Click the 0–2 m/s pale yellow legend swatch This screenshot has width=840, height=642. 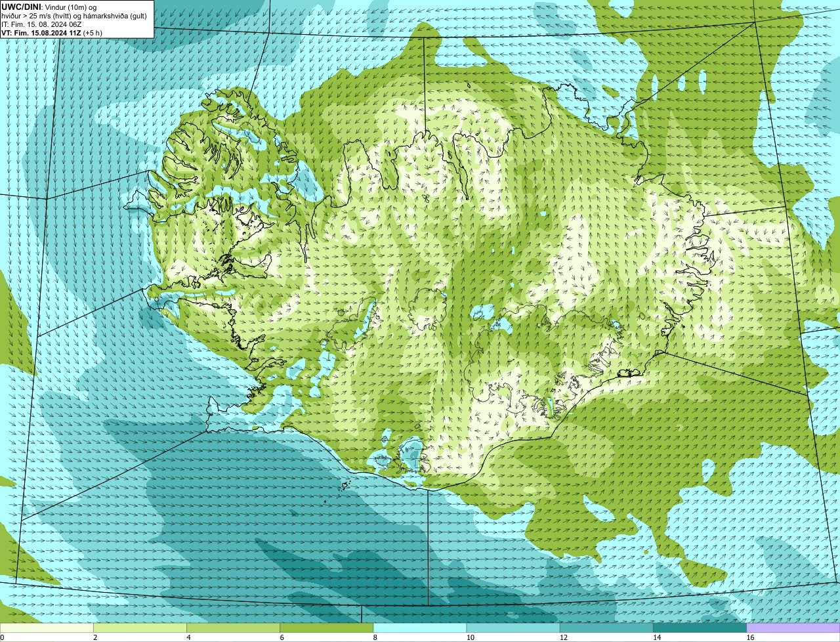(x=47, y=628)
